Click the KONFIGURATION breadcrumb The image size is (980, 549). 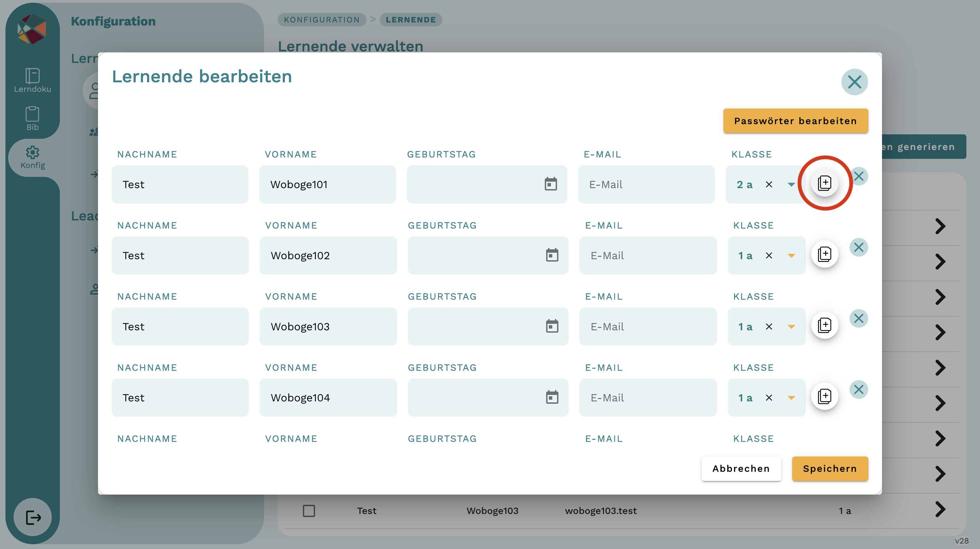pyautogui.click(x=322, y=19)
